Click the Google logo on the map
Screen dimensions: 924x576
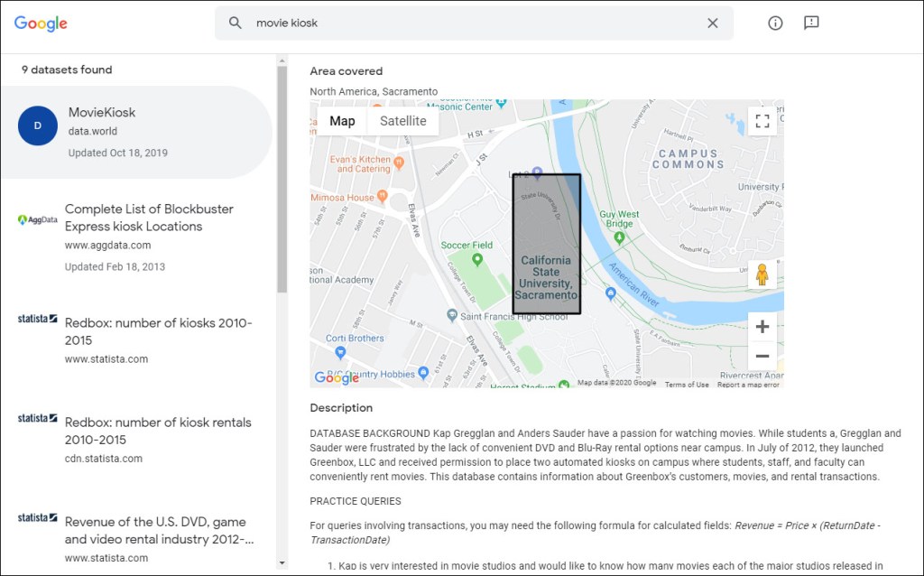coord(337,377)
